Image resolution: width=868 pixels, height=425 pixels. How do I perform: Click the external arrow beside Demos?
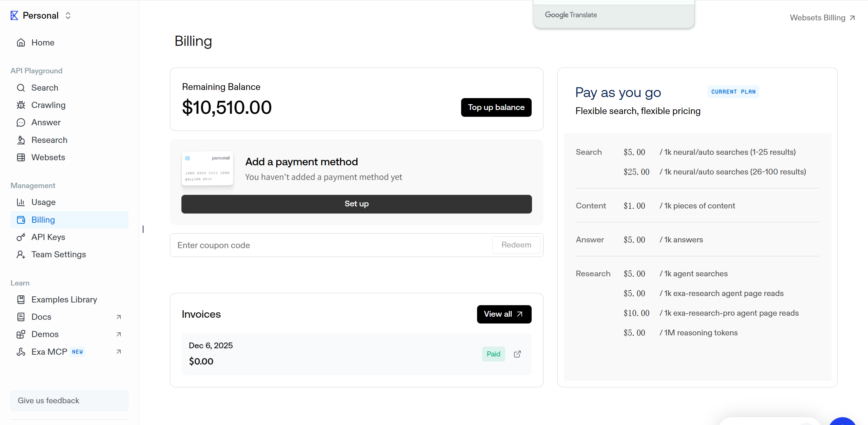119,334
